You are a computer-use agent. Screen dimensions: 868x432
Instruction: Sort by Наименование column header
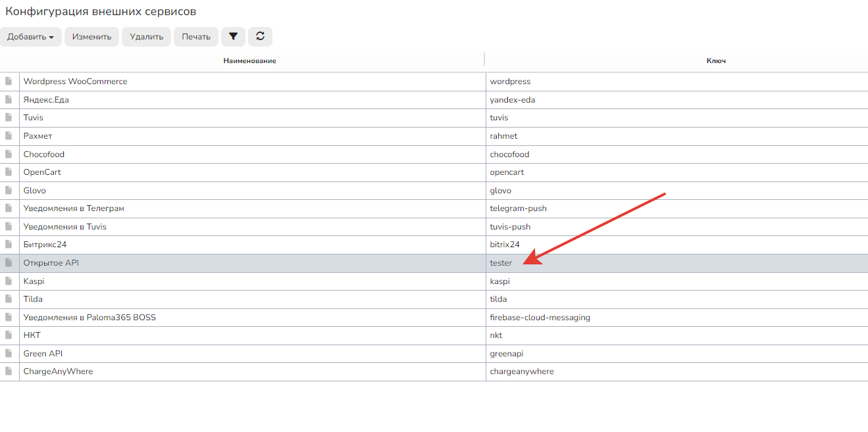pos(249,60)
